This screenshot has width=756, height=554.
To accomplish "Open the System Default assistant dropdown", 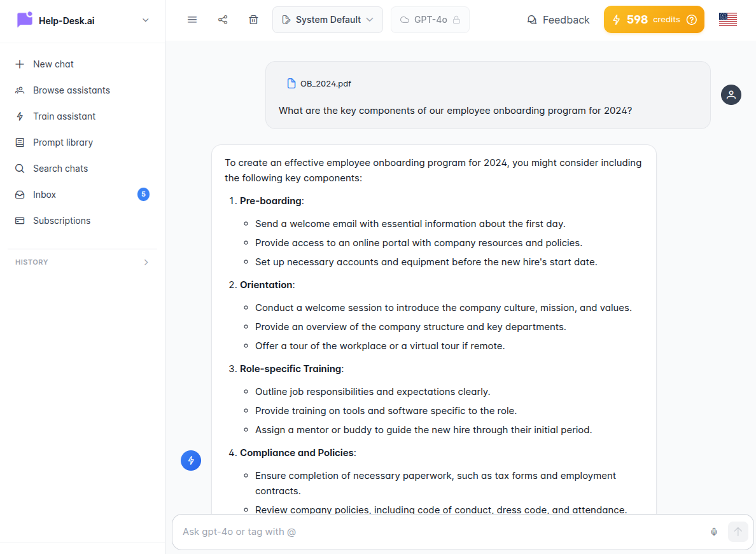I will pyautogui.click(x=327, y=20).
